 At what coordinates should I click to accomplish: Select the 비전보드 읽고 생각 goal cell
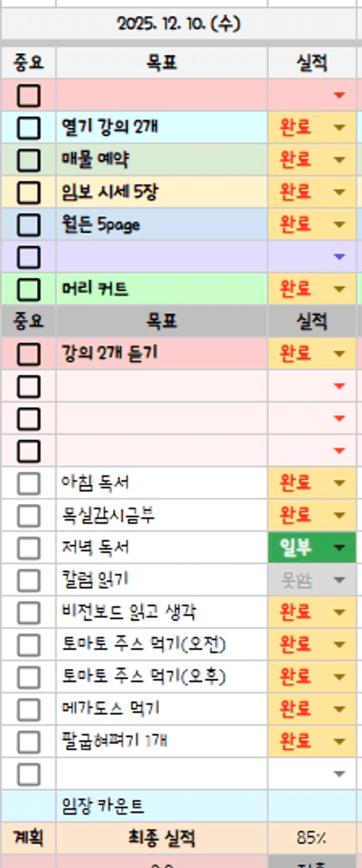coord(161,612)
